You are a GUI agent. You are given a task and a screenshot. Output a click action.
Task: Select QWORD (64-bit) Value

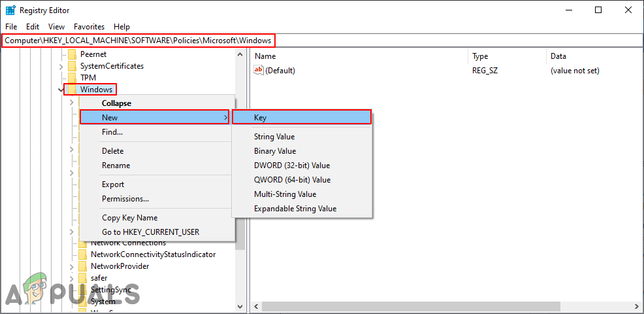302,180
